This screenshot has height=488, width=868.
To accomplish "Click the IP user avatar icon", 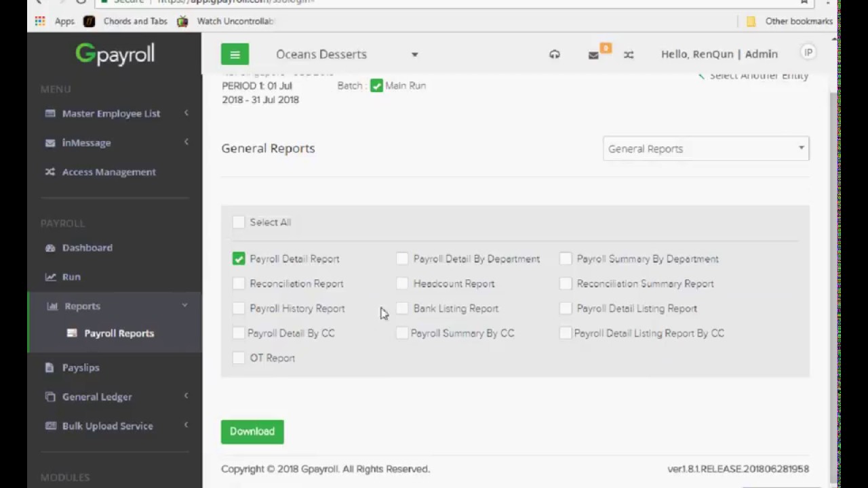I will tap(808, 53).
